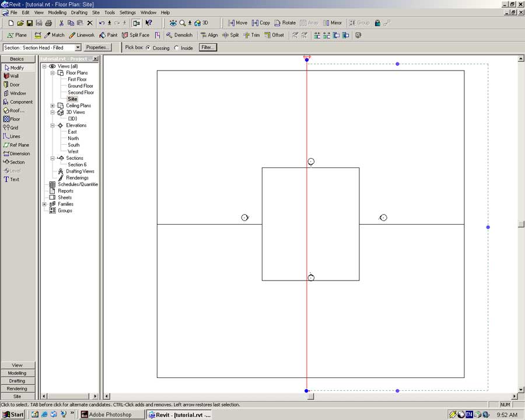Use the Mirror tool
The height and width of the screenshot is (420, 525).
[331, 23]
